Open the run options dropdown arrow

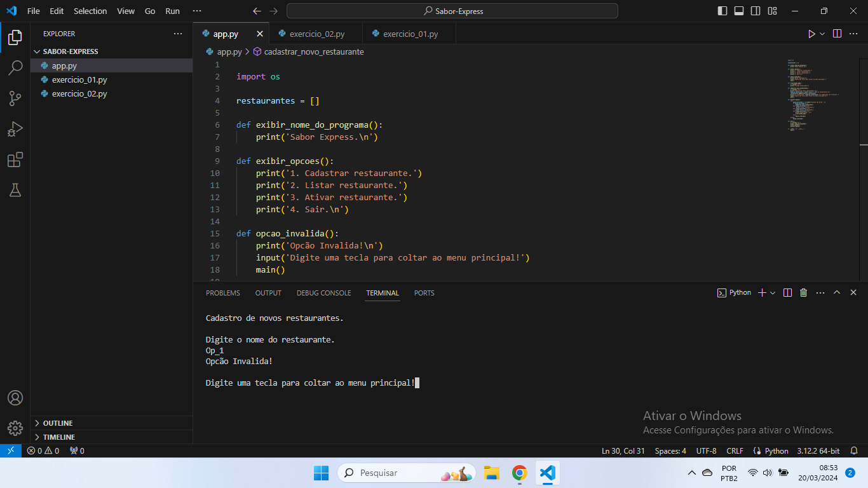click(822, 34)
